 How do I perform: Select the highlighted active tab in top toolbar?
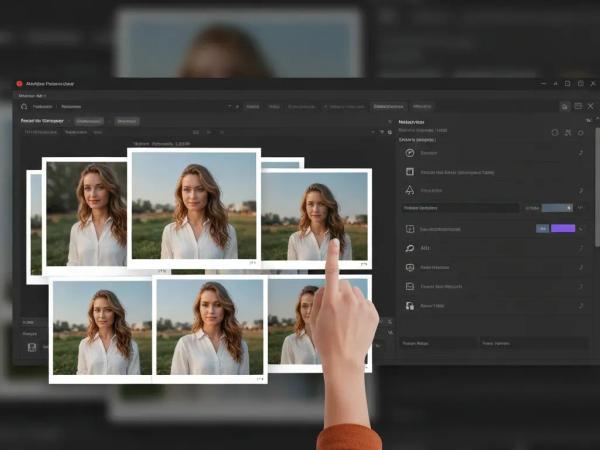[x=388, y=106]
